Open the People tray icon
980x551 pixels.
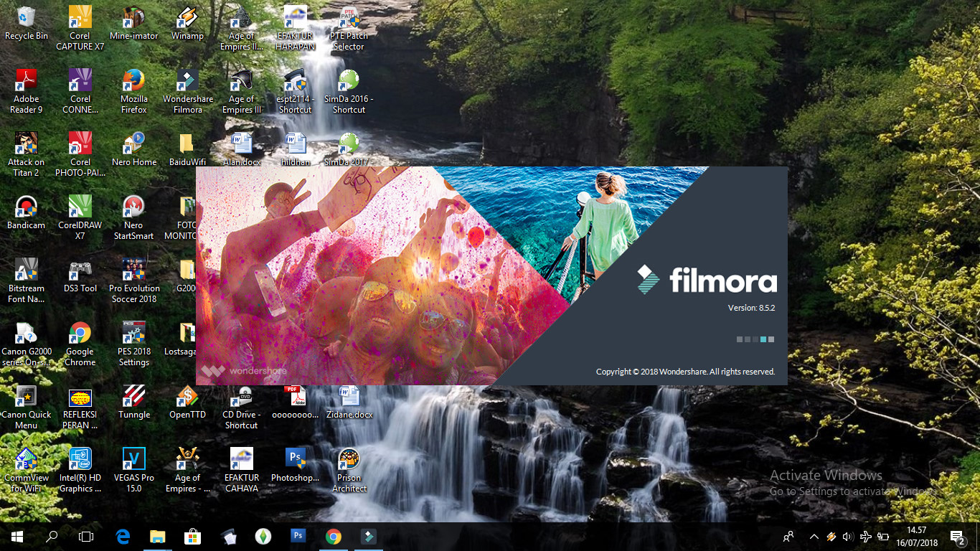[788, 537]
